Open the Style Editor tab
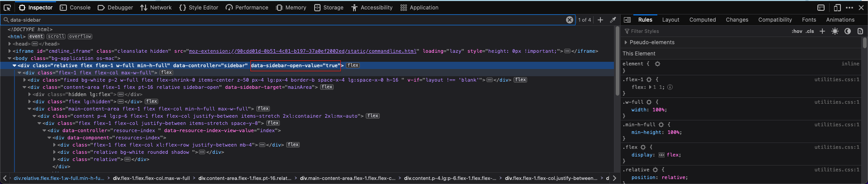This screenshot has height=184, width=868. pos(198,8)
